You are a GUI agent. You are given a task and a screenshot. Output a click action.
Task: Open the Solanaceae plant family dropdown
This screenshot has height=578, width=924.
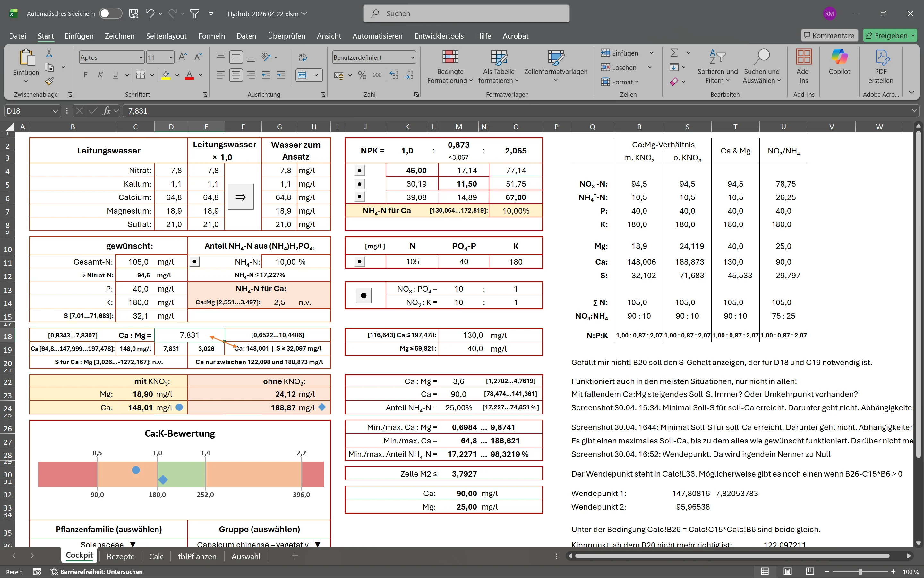pyautogui.click(x=133, y=544)
